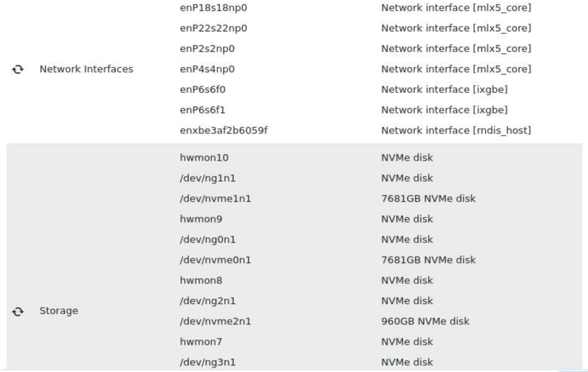This screenshot has height=372, width=588.
Task: Select the enP4s4np0 interface
Action: [x=207, y=69]
